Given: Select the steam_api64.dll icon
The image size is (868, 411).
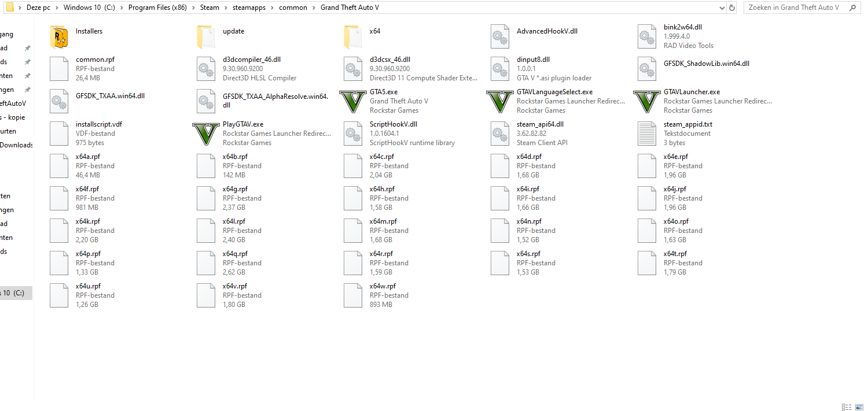Looking at the screenshot, I should [500, 134].
